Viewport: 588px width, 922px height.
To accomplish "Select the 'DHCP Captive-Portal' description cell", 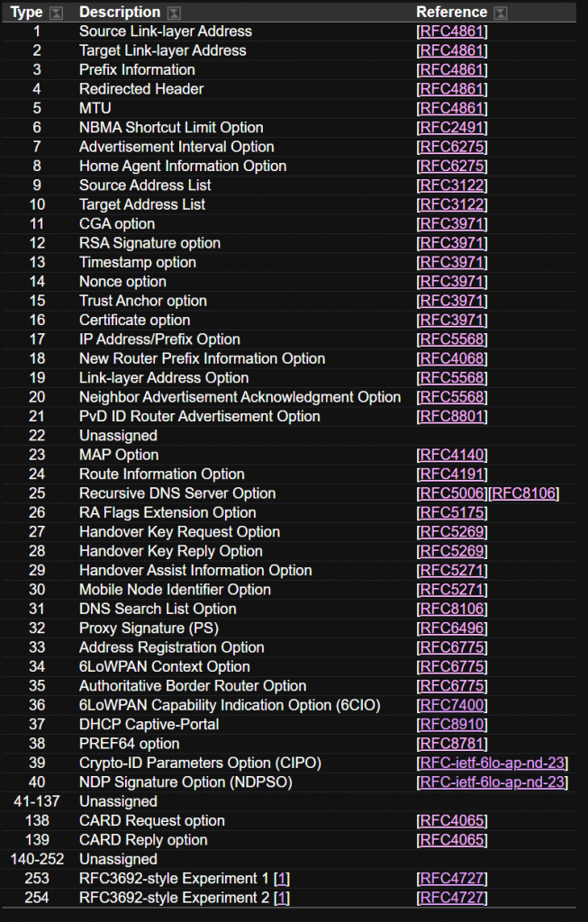I will coord(149,725).
